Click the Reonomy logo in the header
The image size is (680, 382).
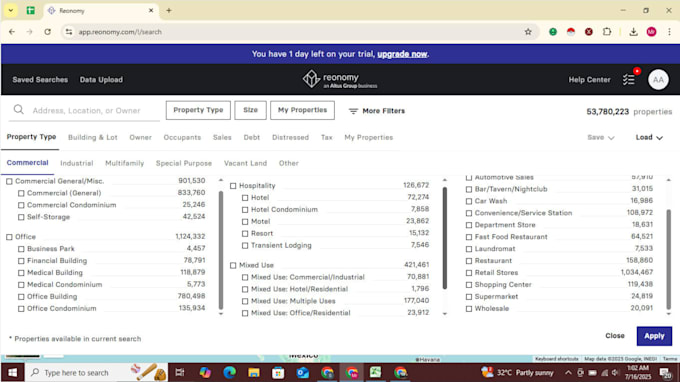(x=340, y=80)
